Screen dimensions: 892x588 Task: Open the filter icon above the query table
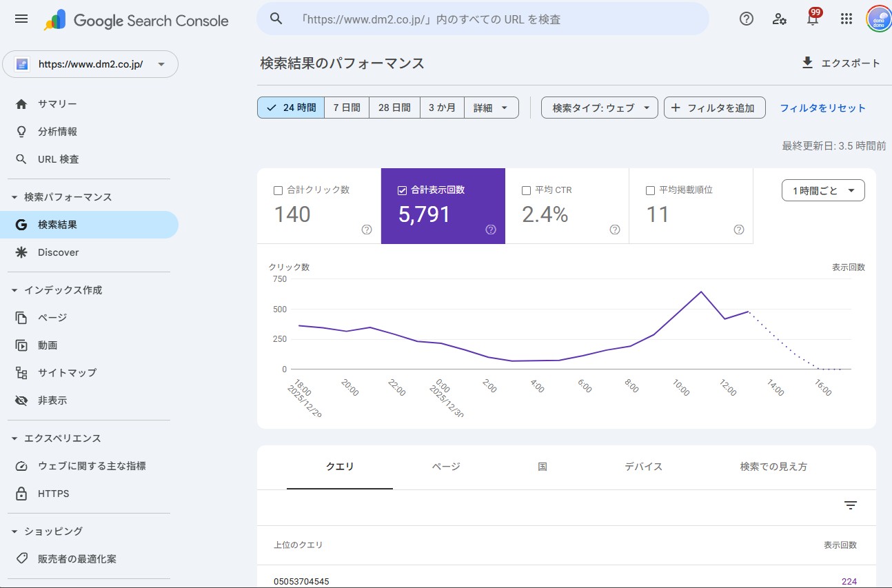850,505
